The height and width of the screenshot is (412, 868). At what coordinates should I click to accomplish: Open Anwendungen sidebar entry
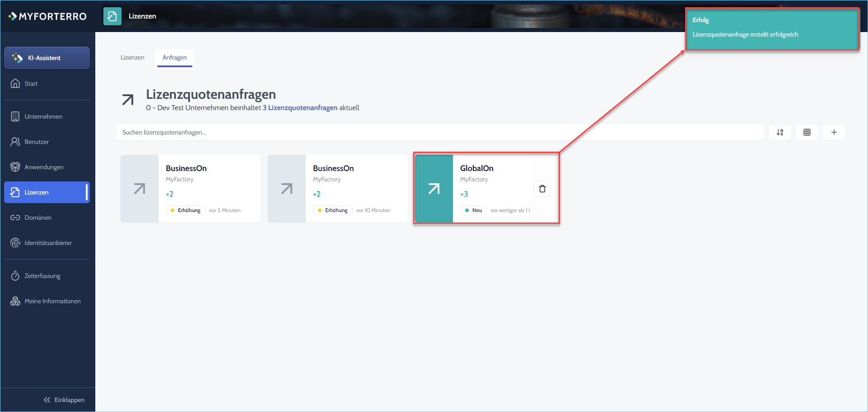coord(47,167)
